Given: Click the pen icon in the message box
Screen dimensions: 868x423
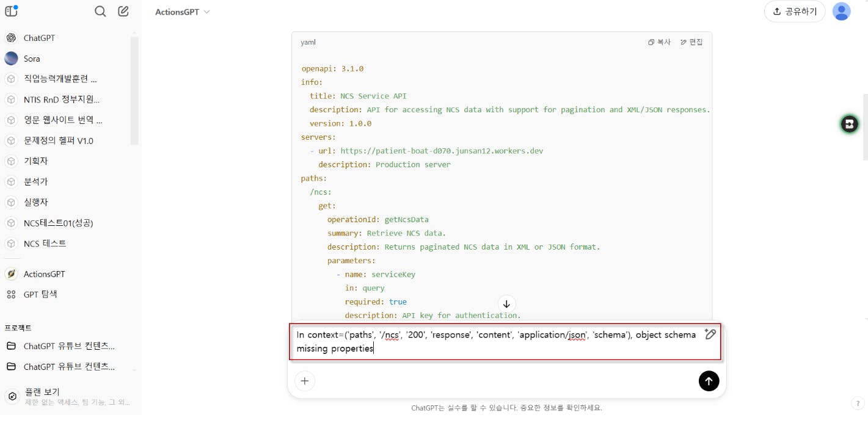Looking at the screenshot, I should pyautogui.click(x=710, y=334).
